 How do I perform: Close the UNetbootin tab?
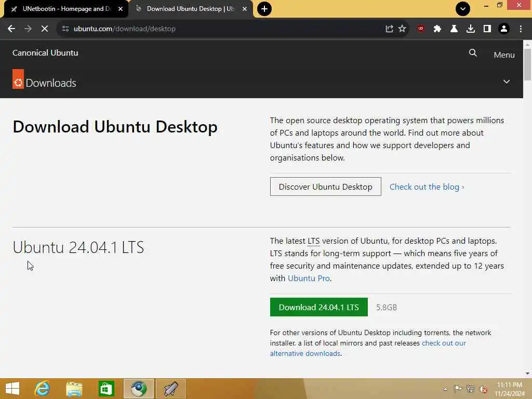121,9
